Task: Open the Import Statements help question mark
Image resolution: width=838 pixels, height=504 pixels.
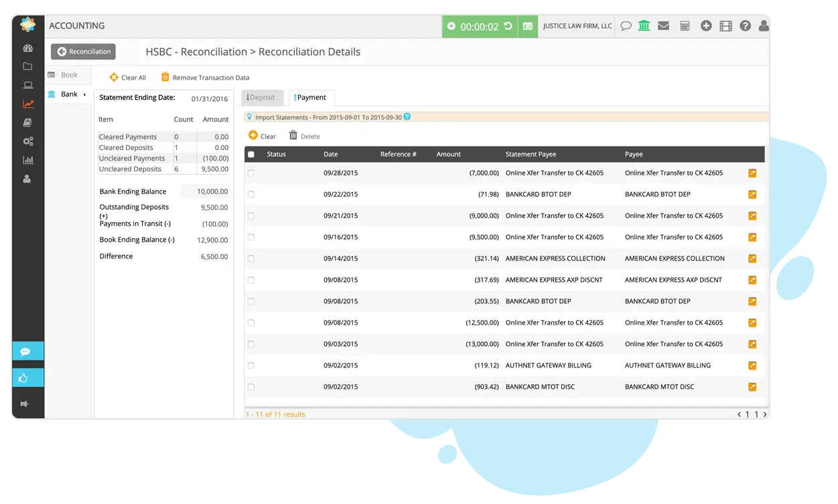Action: (x=407, y=117)
